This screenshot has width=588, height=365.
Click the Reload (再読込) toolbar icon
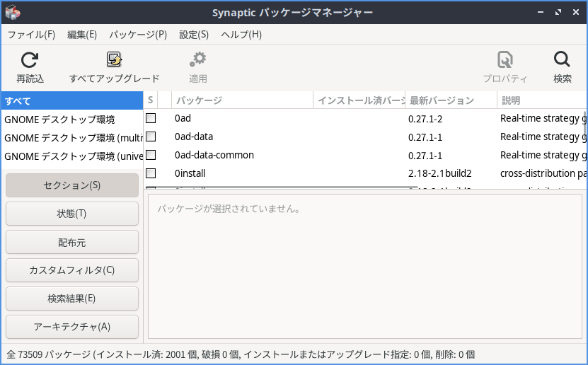click(x=30, y=59)
